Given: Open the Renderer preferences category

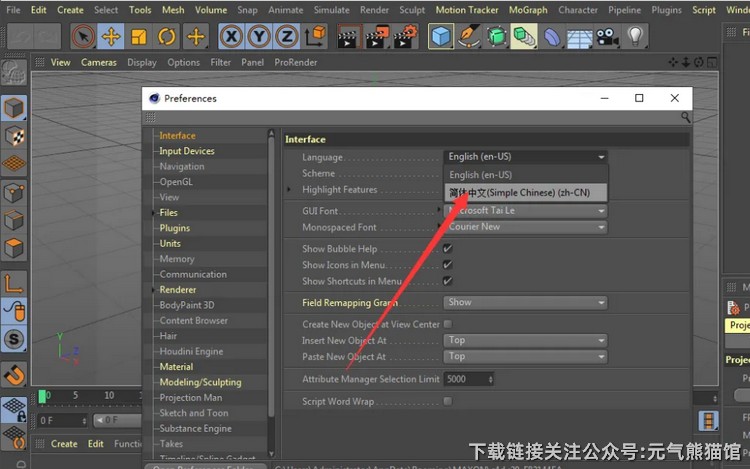Looking at the screenshot, I should 178,290.
